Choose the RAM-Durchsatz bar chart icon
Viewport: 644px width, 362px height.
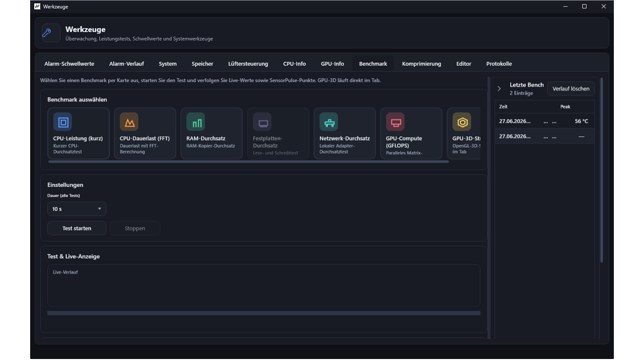tap(196, 122)
